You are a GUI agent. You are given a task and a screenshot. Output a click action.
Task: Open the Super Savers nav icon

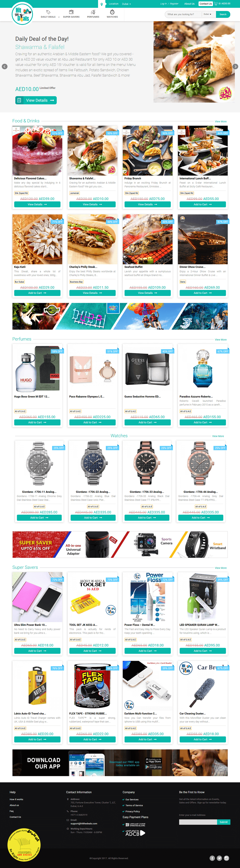(x=71, y=12)
